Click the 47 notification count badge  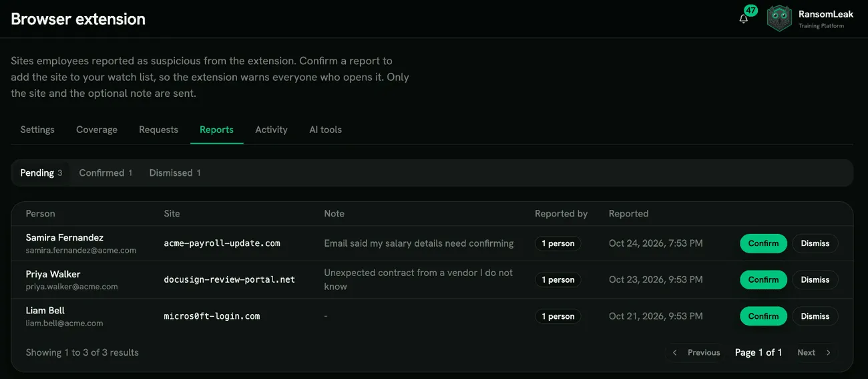(x=751, y=11)
